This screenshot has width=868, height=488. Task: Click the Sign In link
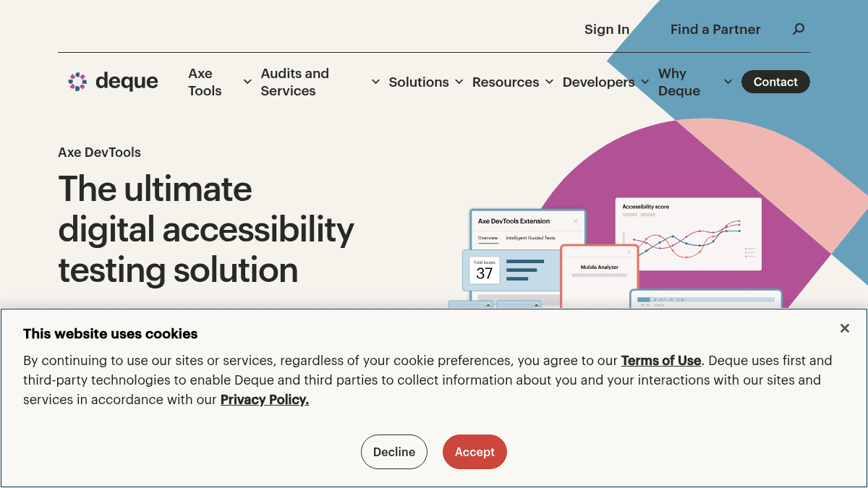[x=607, y=30]
